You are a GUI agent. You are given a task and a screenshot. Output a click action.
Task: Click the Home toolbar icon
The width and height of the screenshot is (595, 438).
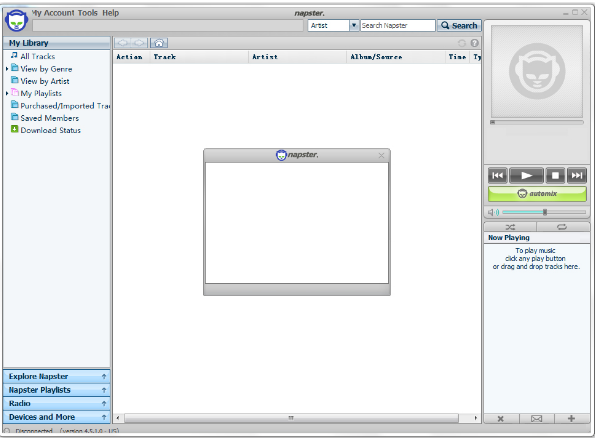coord(159,43)
